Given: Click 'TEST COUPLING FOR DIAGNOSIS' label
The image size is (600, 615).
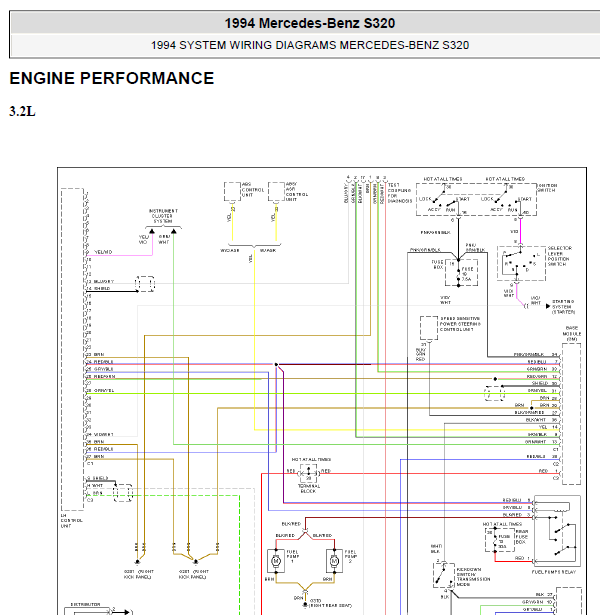Looking at the screenshot, I should pos(399,193).
